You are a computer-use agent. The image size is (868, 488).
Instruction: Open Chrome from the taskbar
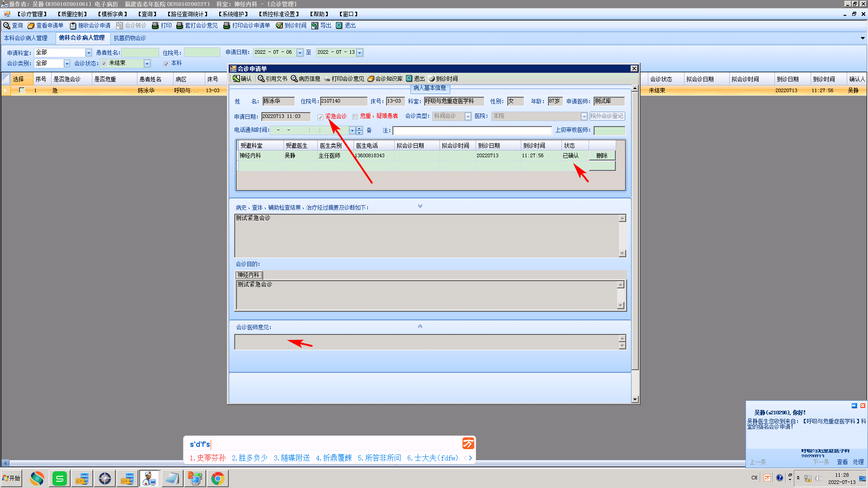pyautogui.click(x=217, y=479)
